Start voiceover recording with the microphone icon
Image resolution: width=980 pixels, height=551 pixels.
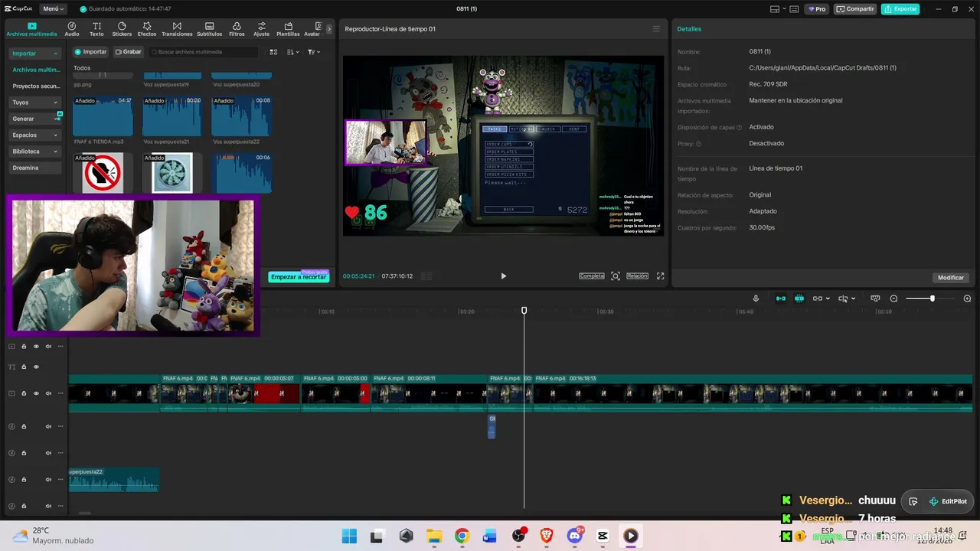[756, 298]
